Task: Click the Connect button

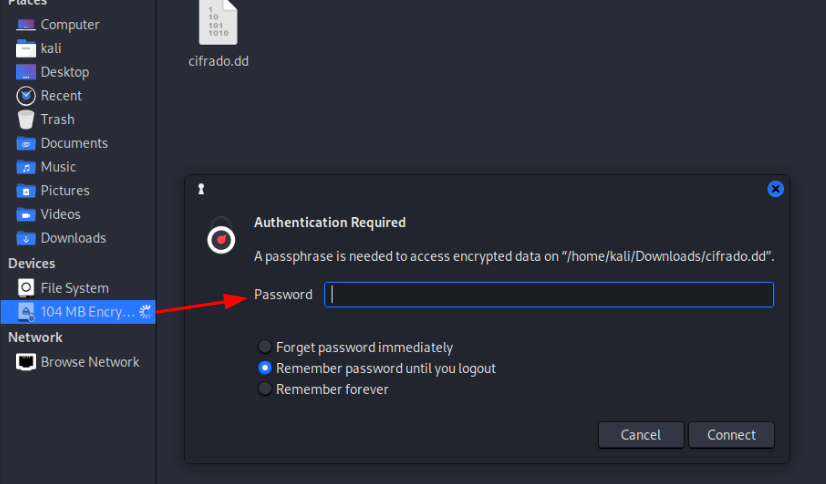Action: [731, 435]
